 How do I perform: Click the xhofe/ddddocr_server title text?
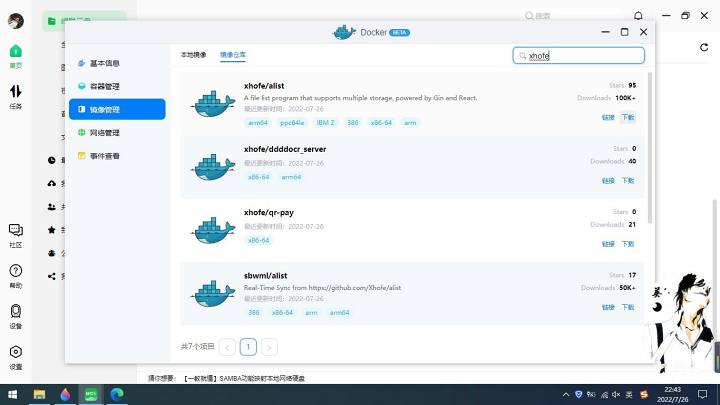pos(285,149)
